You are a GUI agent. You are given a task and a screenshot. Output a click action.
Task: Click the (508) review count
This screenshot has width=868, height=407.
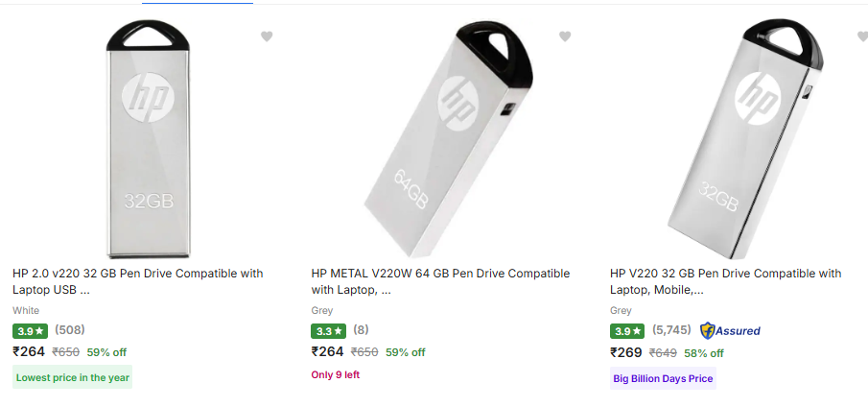pos(70,330)
